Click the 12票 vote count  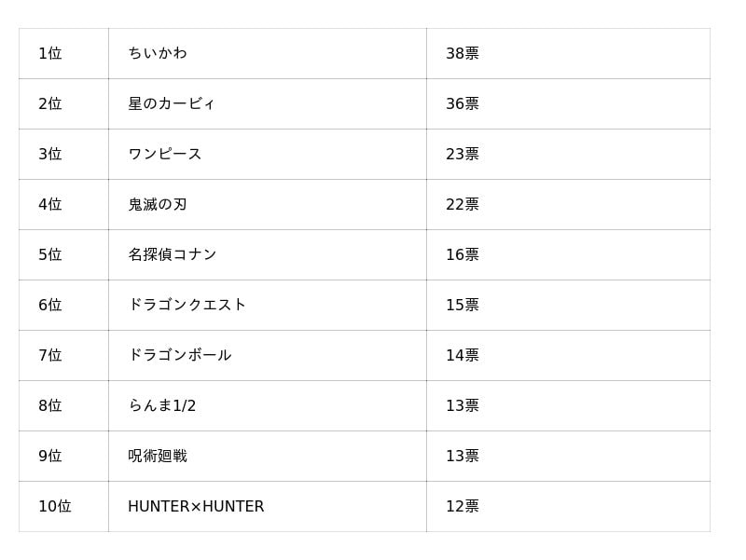(x=463, y=507)
